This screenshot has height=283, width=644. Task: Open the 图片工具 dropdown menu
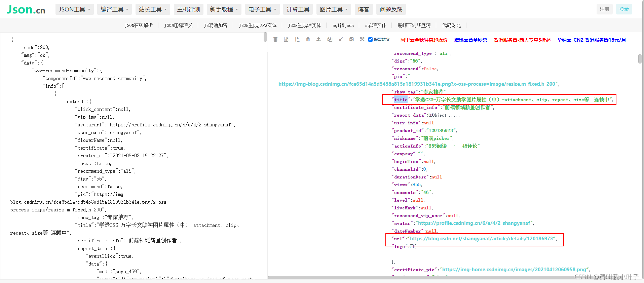coord(334,9)
